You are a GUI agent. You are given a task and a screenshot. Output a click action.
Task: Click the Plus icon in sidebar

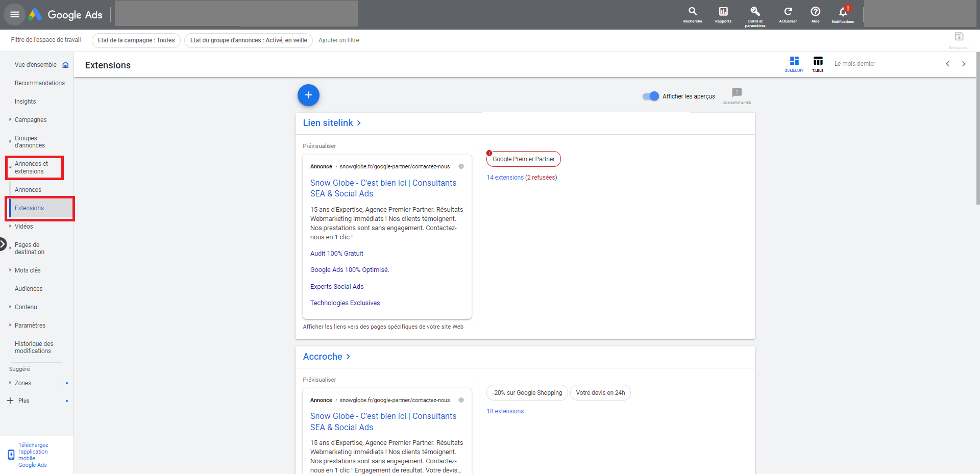pyautogui.click(x=10, y=401)
